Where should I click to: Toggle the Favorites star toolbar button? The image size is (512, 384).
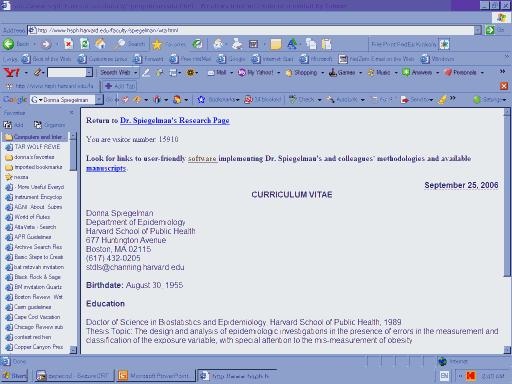tap(157, 44)
